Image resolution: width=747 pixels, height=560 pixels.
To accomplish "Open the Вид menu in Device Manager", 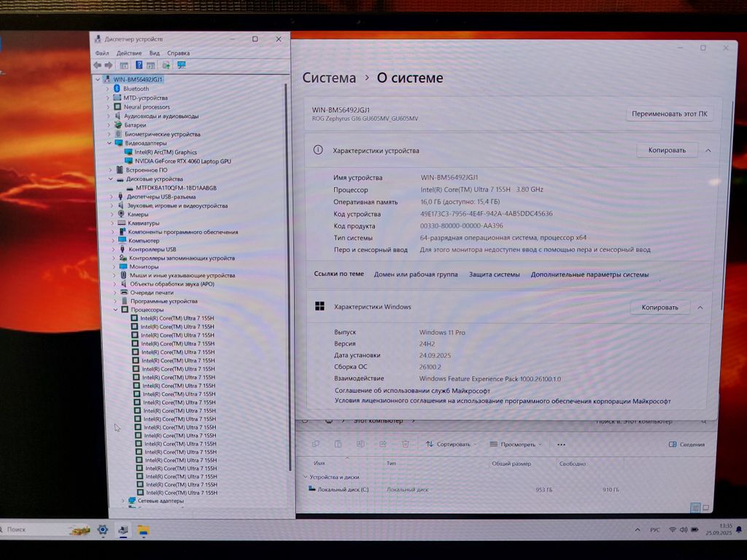I will pyautogui.click(x=154, y=53).
